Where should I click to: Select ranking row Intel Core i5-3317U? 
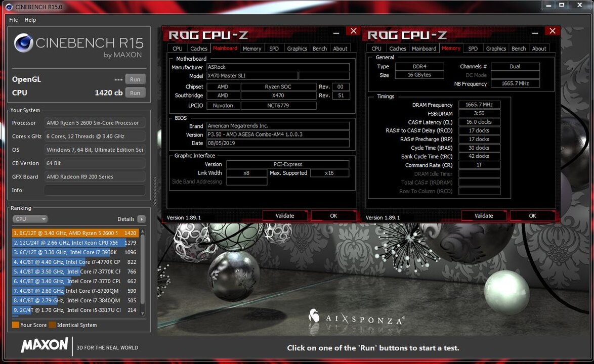pyautogui.click(x=75, y=310)
